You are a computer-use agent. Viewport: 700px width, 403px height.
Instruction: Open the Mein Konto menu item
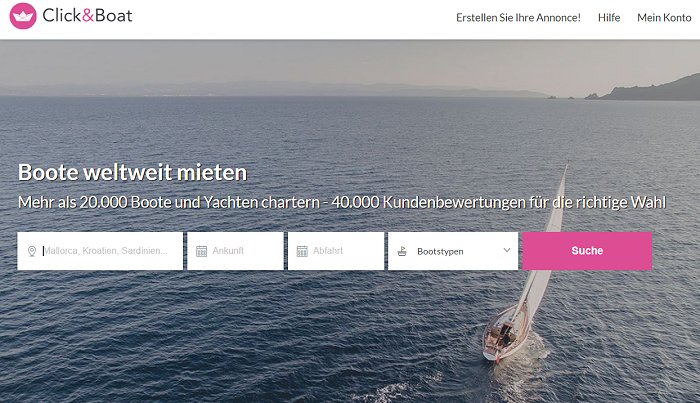[664, 17]
